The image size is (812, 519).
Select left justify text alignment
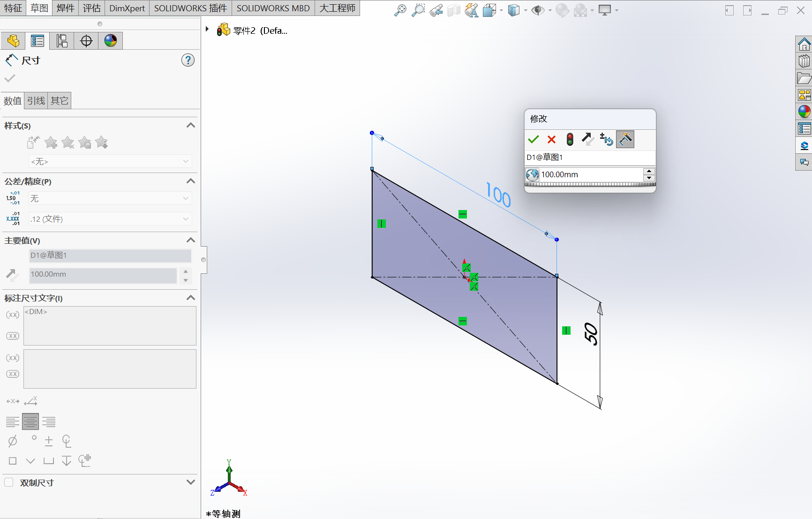(13, 422)
